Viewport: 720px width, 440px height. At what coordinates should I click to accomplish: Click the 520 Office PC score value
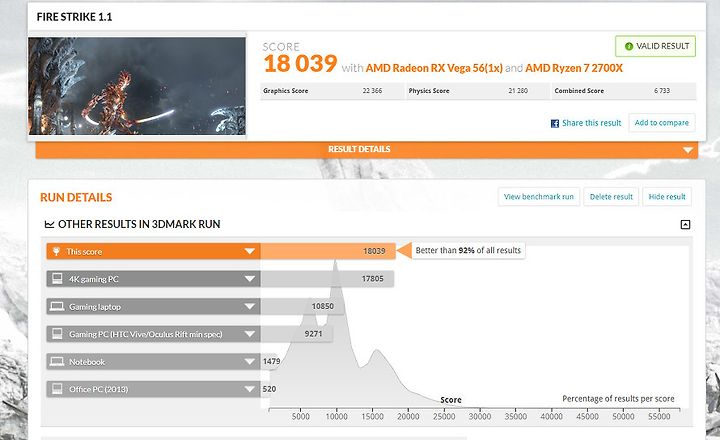(x=269, y=389)
